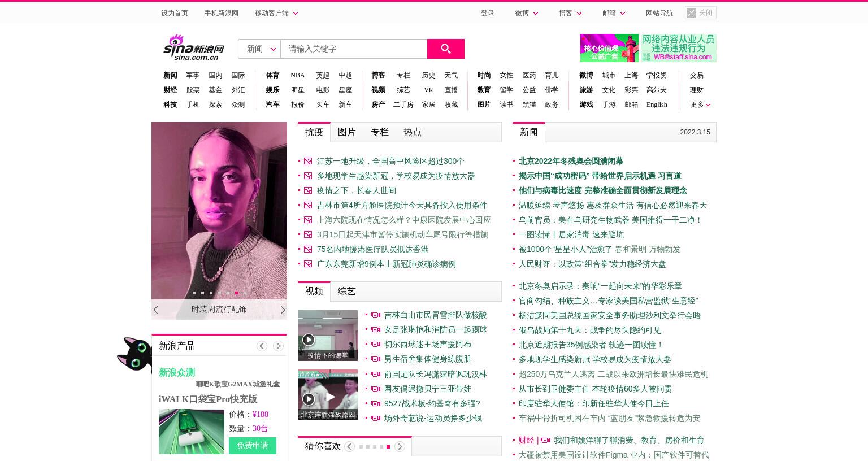This screenshot has height=461, width=868.
Task: Click previous arrow in 猜你喜欢 section
Action: pos(349,447)
